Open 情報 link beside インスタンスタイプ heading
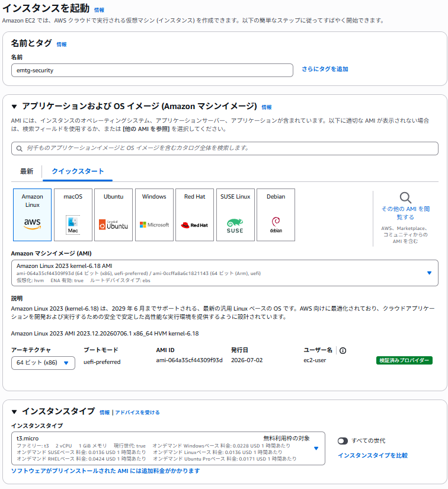 (104, 413)
